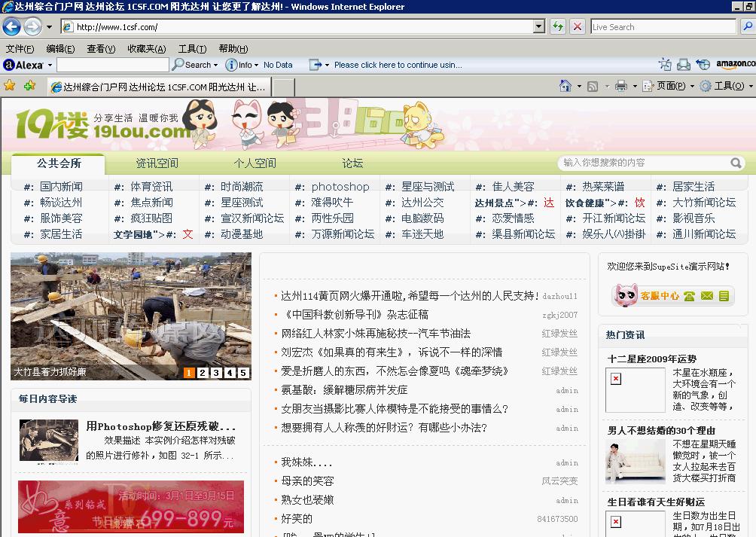The image size is (756, 537).
Task: Click the site search magnifier icon
Action: pos(736,163)
